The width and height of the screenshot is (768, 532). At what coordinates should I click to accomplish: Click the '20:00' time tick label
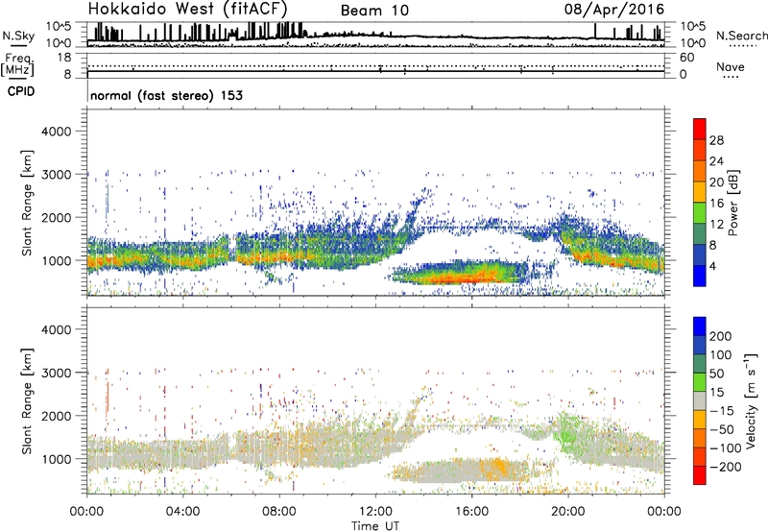[567, 512]
